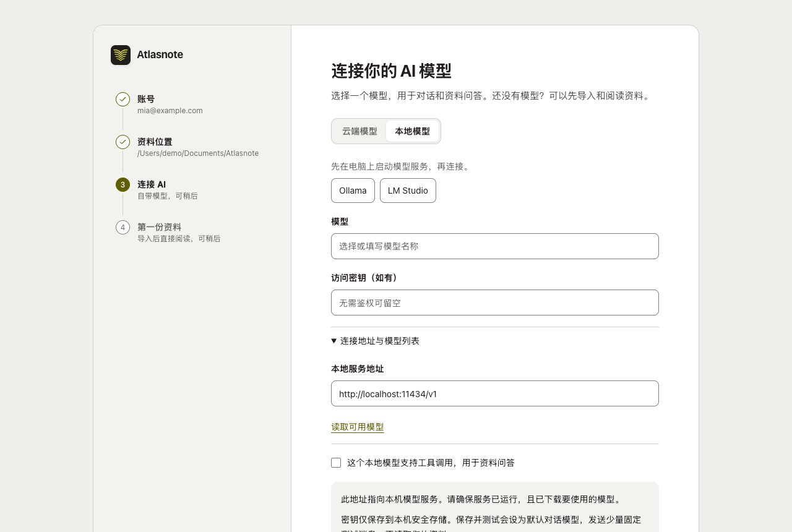Select the 本地模型 tab
792x532 pixels.
coord(412,131)
